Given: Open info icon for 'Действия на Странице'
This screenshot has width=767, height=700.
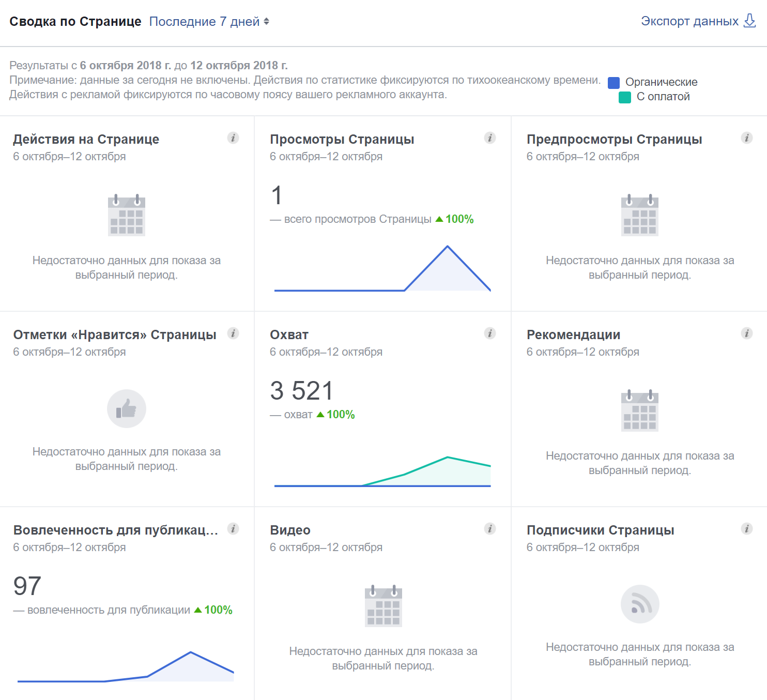Looking at the screenshot, I should point(233,138).
